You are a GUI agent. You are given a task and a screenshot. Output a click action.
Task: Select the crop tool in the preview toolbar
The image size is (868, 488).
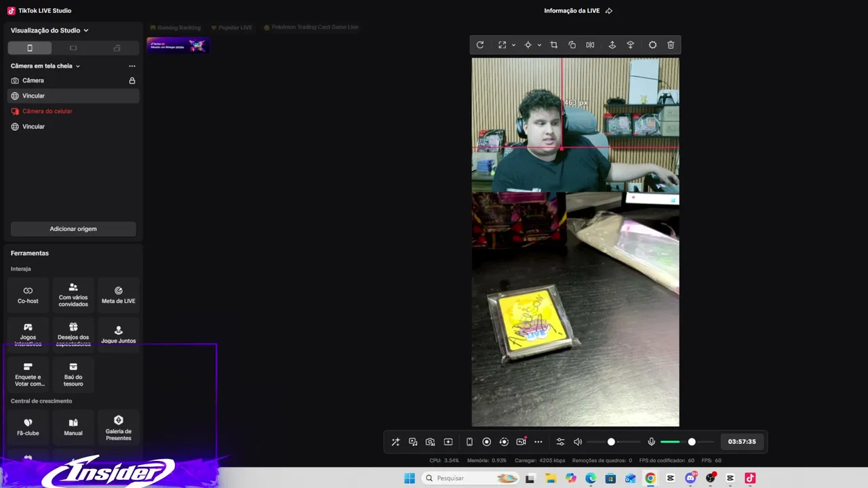click(554, 45)
